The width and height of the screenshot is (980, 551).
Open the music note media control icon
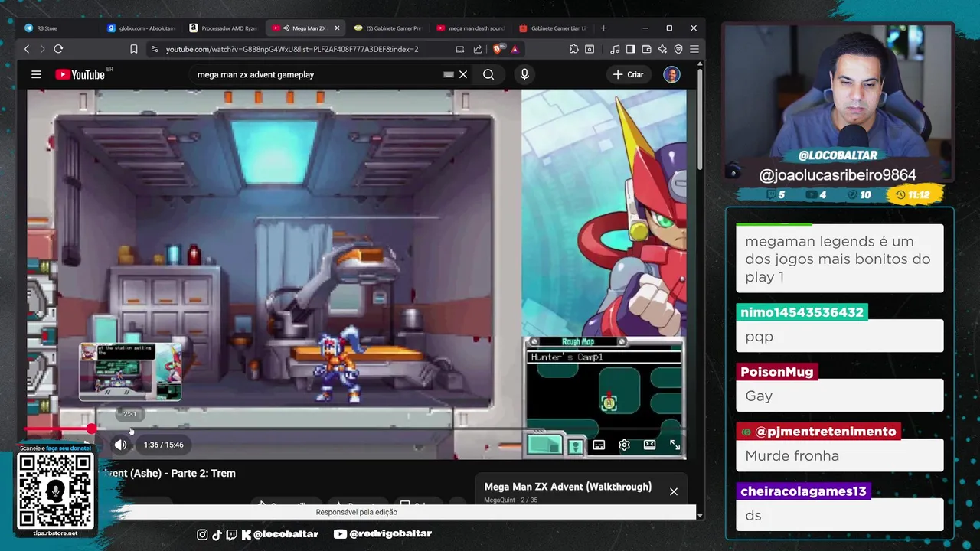click(615, 49)
